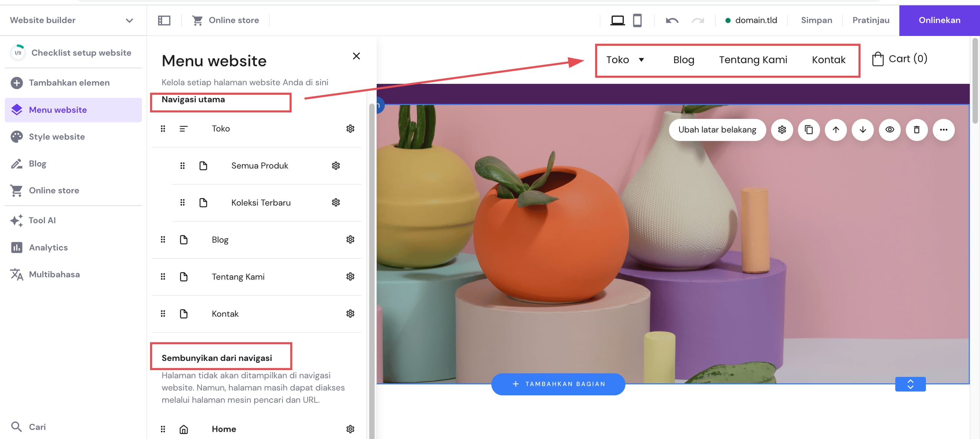Open Analytics from the sidebar

48,247
